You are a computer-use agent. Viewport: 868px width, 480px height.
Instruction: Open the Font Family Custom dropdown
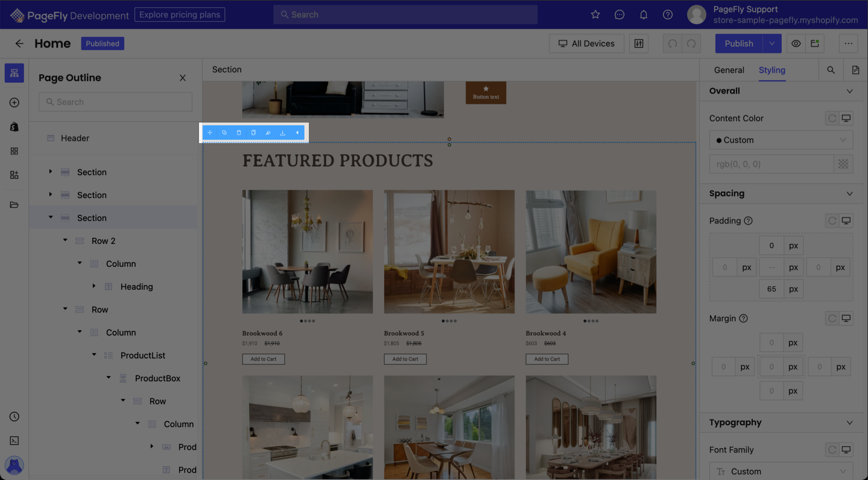(x=781, y=472)
